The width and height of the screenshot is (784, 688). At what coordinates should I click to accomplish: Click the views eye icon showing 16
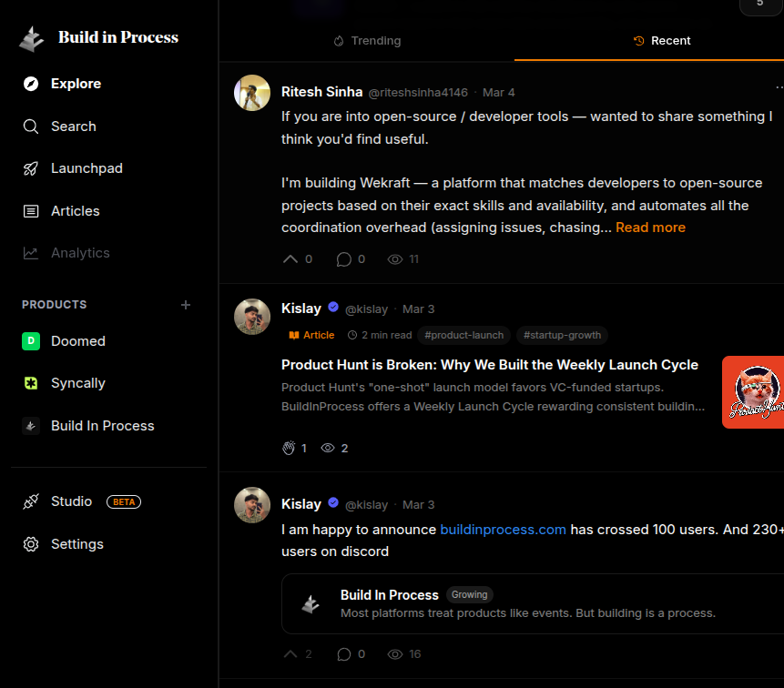[395, 654]
